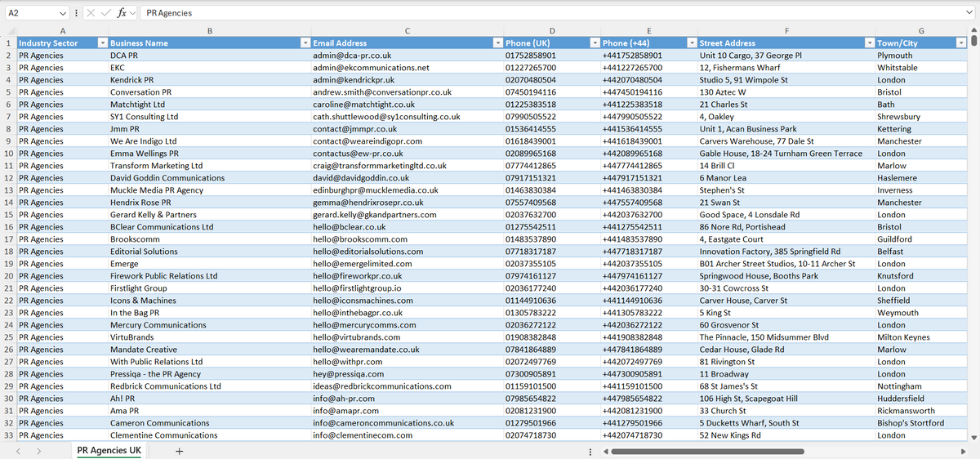Select cell Kendrick PR
Screen dimensions: 980x459
click(210, 80)
